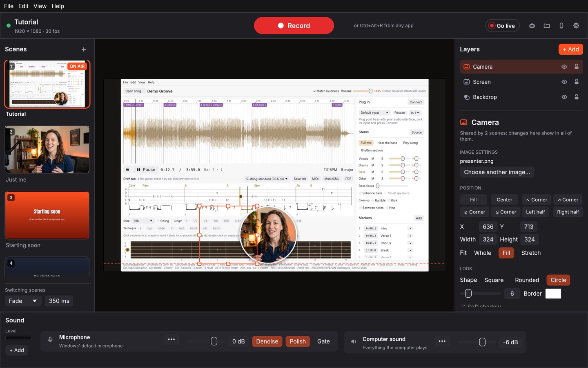
Task: Lock the Backdrop layer
Action: click(577, 97)
